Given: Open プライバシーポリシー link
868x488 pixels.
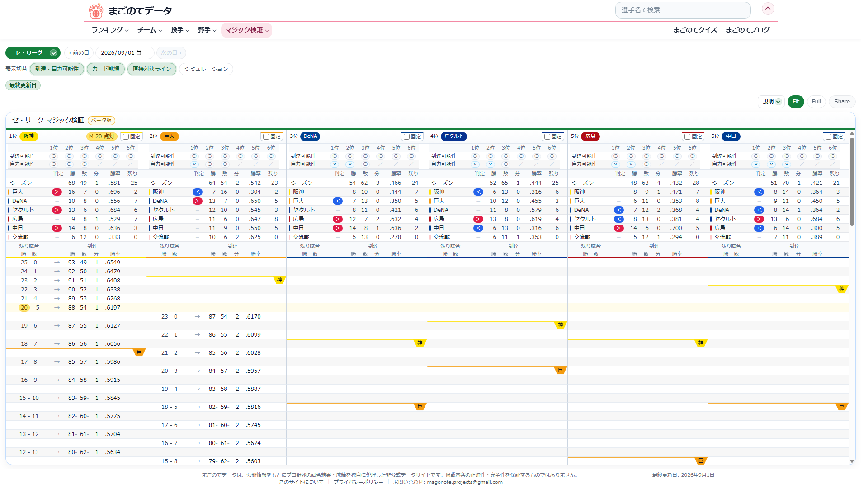Looking at the screenshot, I should pos(358,482).
